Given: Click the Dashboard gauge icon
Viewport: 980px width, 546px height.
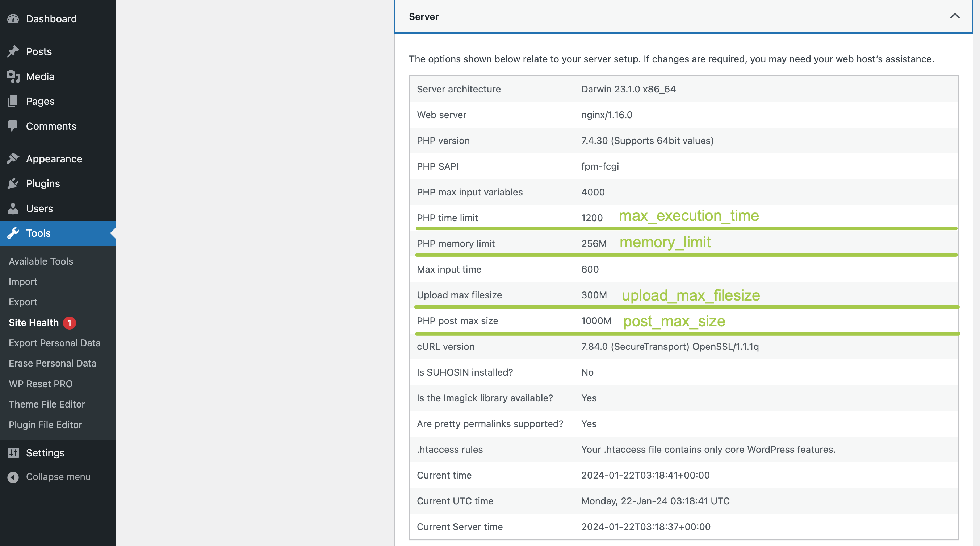Looking at the screenshot, I should coord(13,18).
